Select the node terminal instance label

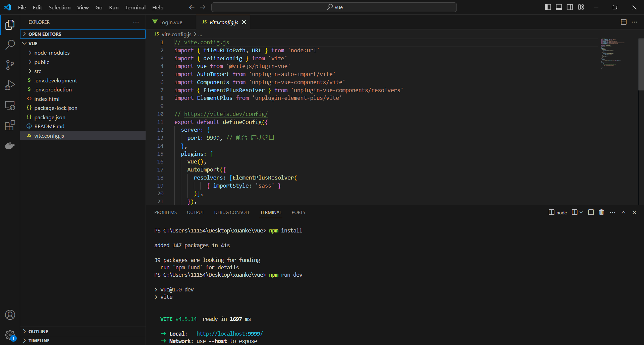[x=558, y=212]
